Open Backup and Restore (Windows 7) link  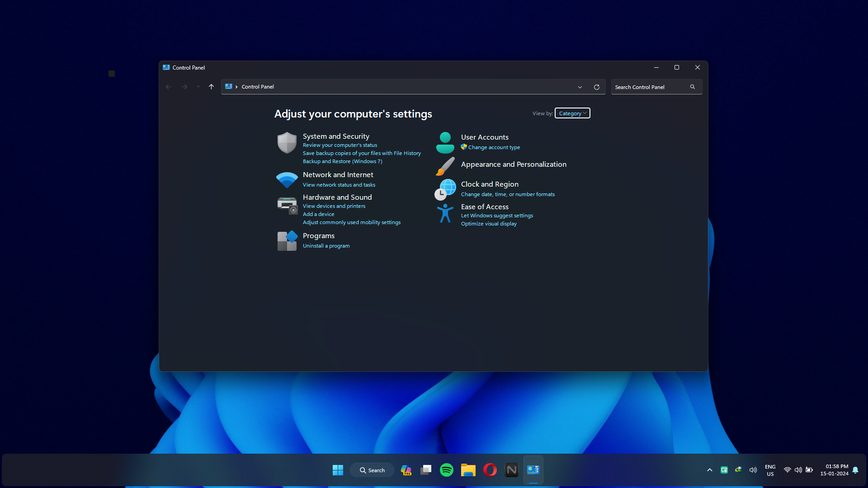point(342,161)
